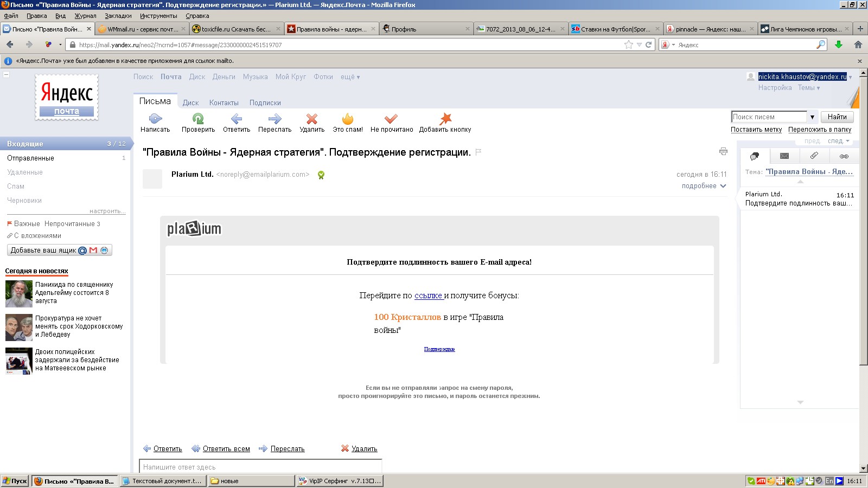Open account dropdown next to email address

click(850, 77)
